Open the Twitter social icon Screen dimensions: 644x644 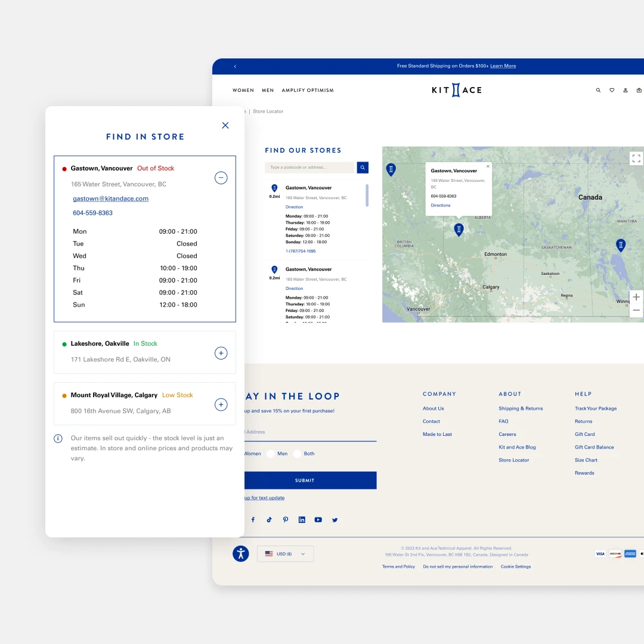335,520
